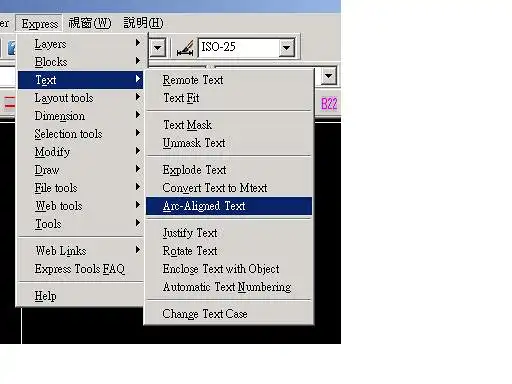This screenshot has height=384, width=512.
Task: Choose Convert Text to Mtext
Action: click(229, 188)
